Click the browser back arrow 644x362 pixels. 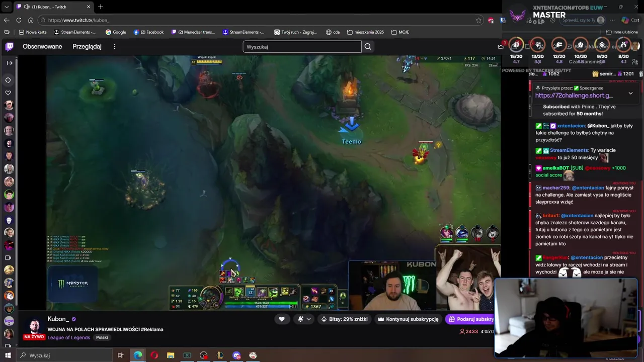(7, 20)
